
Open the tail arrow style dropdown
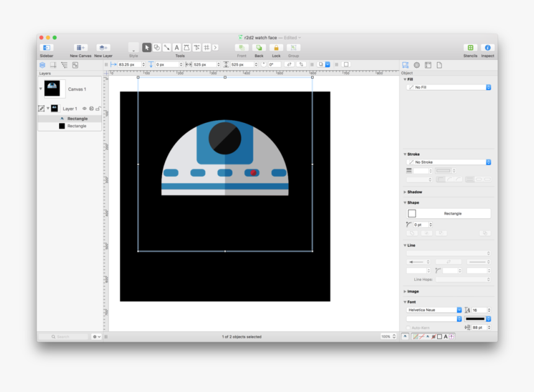419,262
